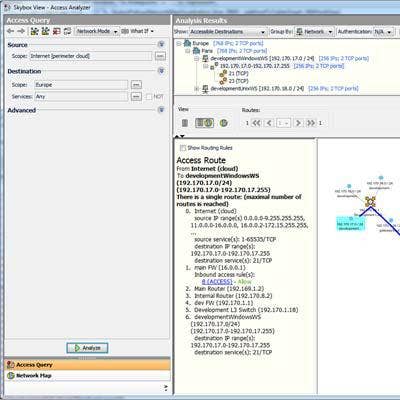The width and height of the screenshot is (400, 400).
Task: Open the Network Mode dropdown
Action: [x=97, y=31]
